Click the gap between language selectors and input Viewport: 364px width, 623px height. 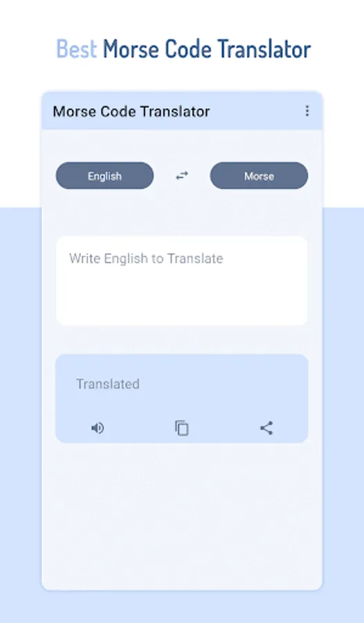[181, 213]
